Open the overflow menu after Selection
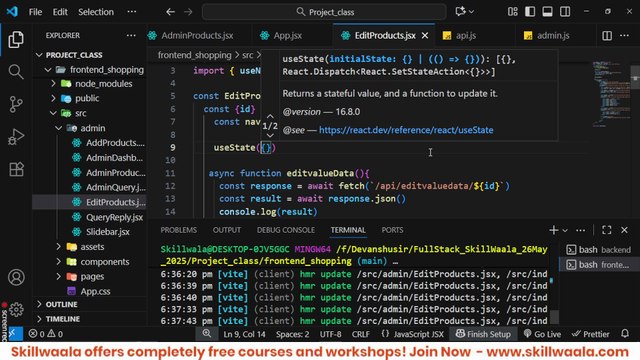The height and width of the screenshot is (360, 640). point(132,12)
